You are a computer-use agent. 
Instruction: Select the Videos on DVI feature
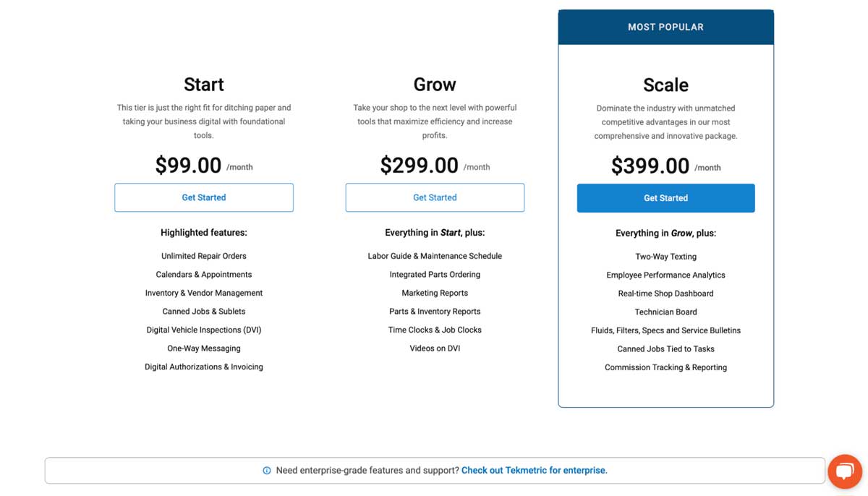[435, 348]
